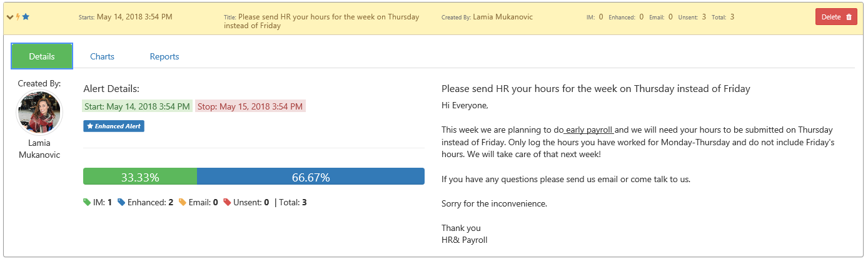Click the blue star icon in header
The width and height of the screenshot is (868, 261).
(26, 17)
